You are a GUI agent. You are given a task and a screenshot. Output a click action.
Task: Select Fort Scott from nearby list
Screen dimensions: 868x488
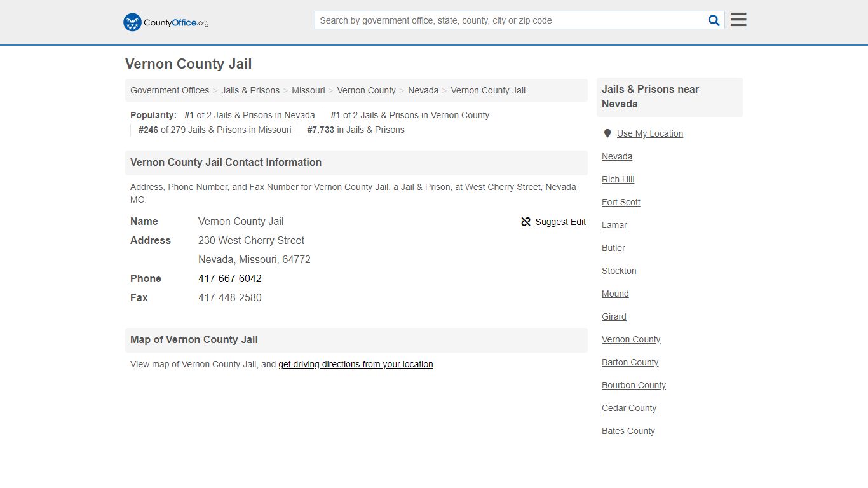[621, 202]
